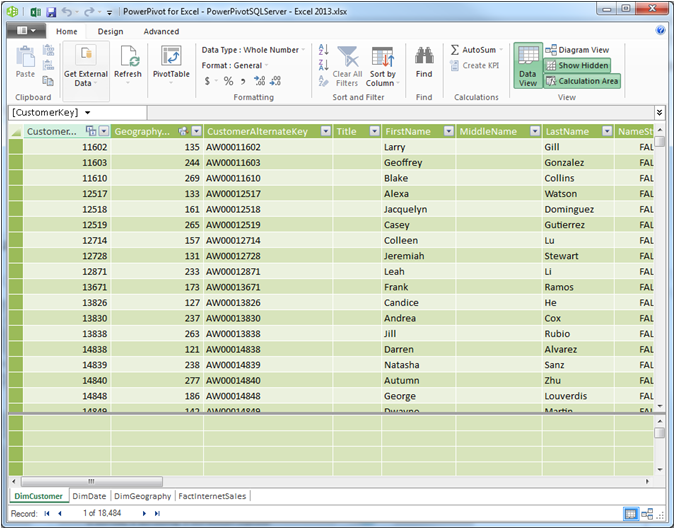Click inside the formula bar field

(x=400, y=113)
